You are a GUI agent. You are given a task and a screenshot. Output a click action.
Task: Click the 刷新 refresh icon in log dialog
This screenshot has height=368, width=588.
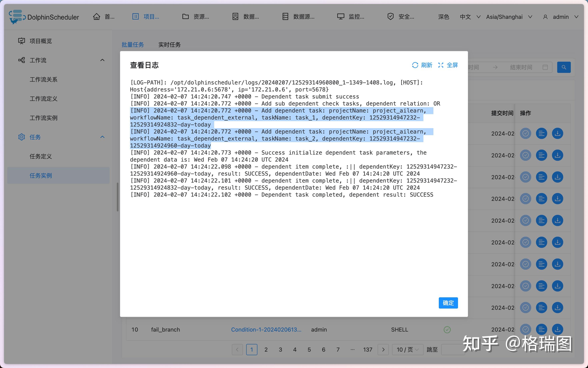(x=415, y=65)
